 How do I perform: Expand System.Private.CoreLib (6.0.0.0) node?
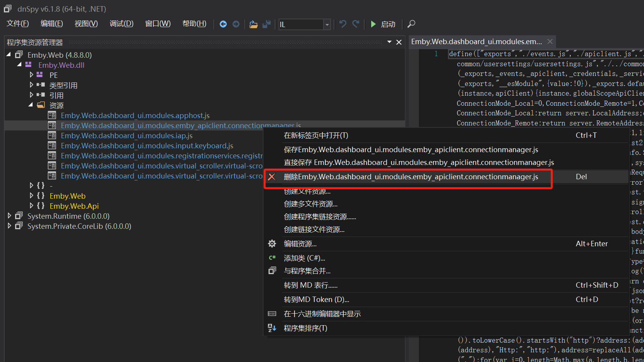pos(10,226)
